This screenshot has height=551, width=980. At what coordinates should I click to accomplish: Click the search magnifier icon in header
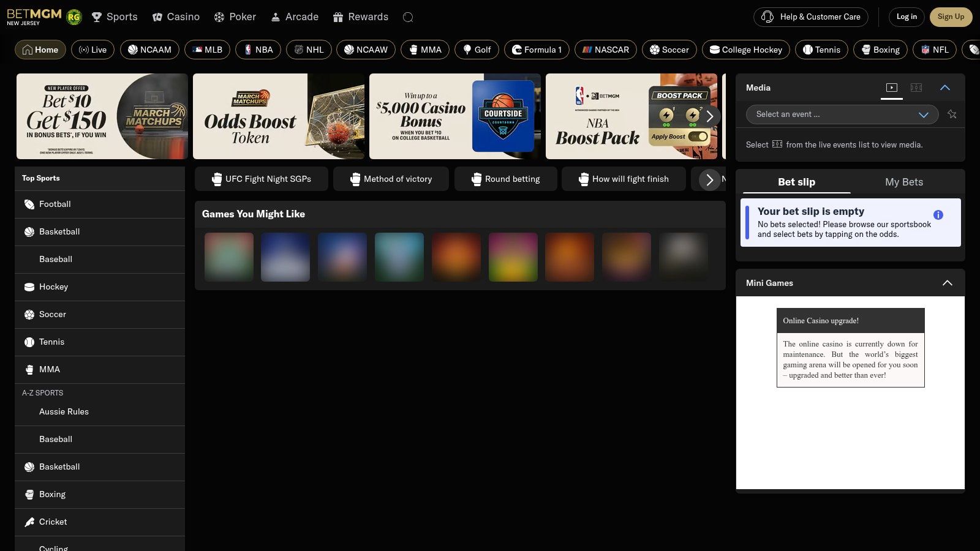[408, 17]
